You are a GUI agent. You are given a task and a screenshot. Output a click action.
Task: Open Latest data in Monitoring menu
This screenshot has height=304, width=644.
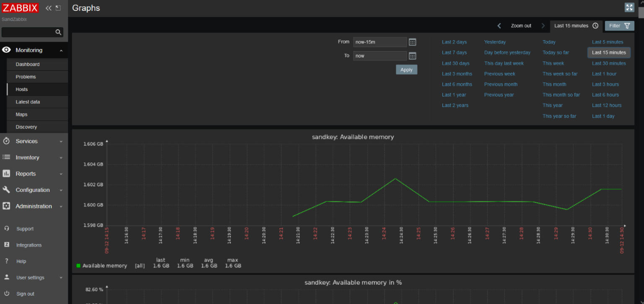[x=28, y=102]
